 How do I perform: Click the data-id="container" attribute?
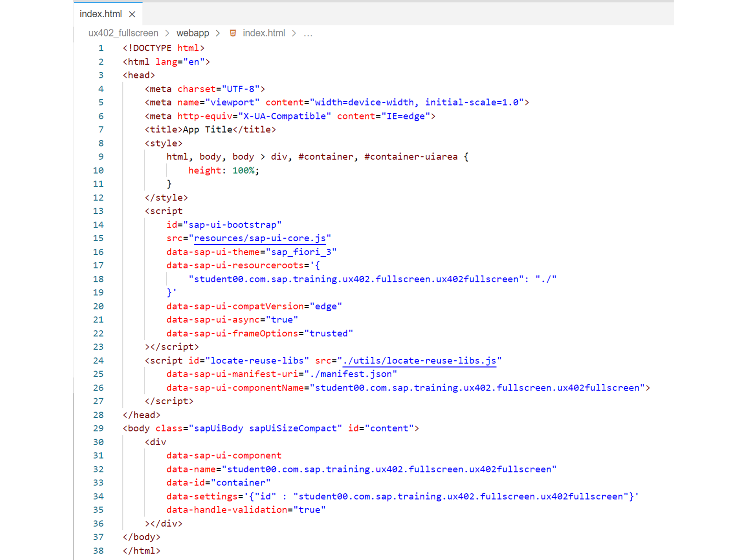218,483
